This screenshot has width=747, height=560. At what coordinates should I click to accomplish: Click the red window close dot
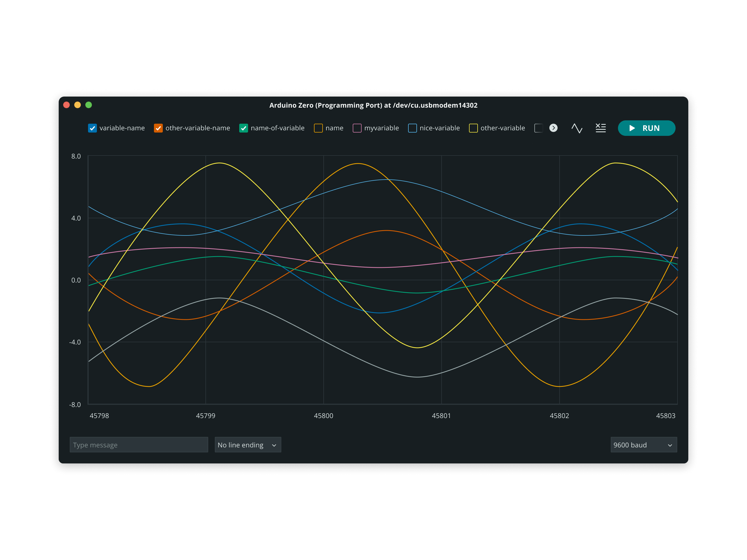(x=66, y=105)
